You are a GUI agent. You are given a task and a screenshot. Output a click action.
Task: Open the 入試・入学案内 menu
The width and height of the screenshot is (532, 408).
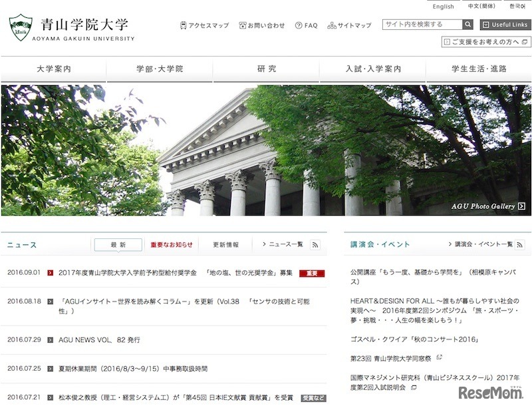click(373, 69)
